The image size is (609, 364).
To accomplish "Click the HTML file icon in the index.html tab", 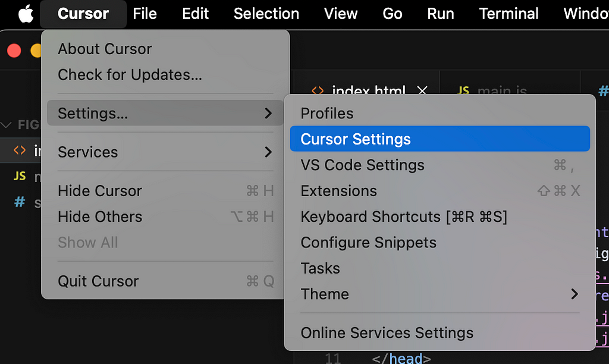I will (318, 90).
